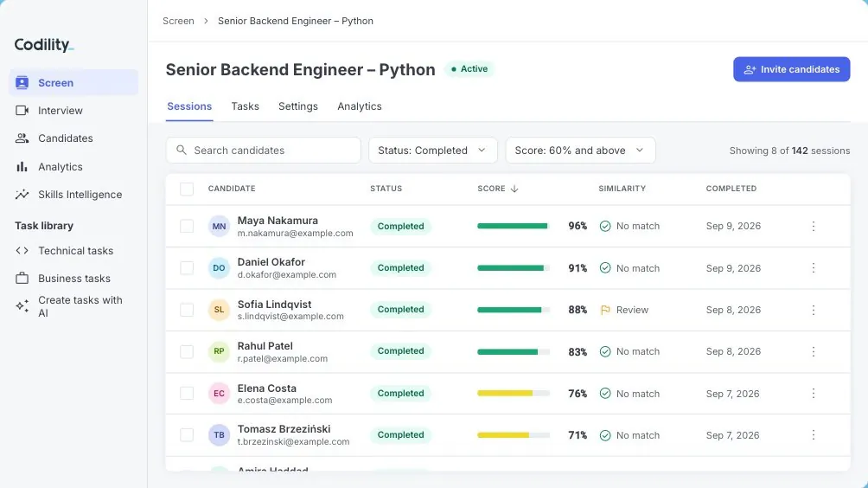Go to Candidates people icon
868x488 pixels.
[22, 138]
